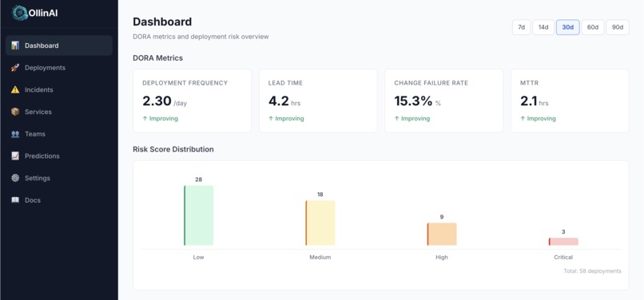Open the Dashboard menu item
The height and width of the screenshot is (300, 644).
(59, 45)
